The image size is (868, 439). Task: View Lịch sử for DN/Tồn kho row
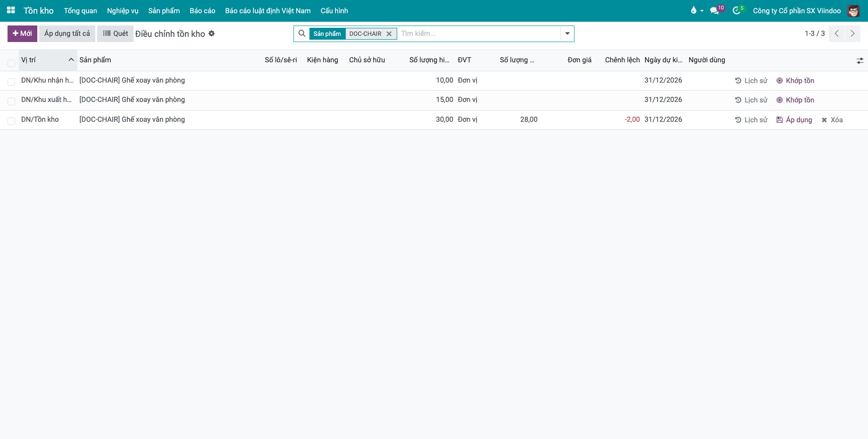(751, 120)
